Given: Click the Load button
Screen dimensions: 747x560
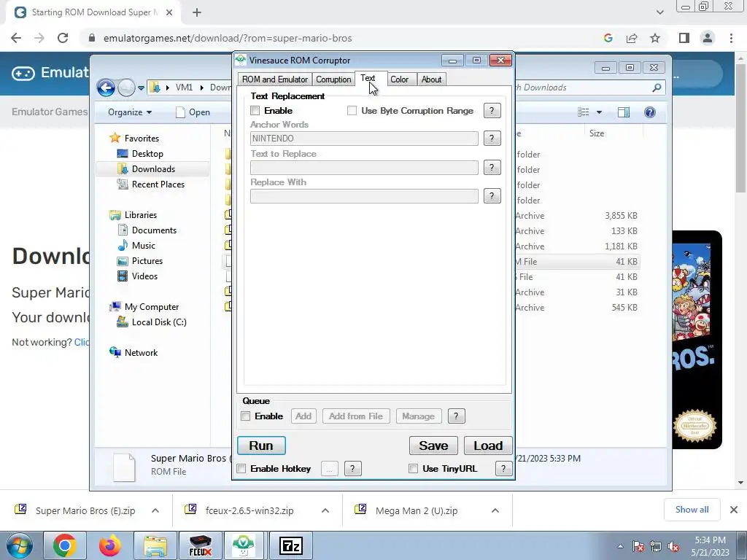Looking at the screenshot, I should coord(488,446).
